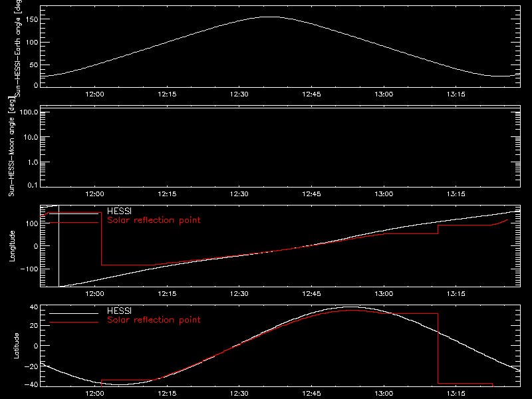This screenshot has width=532, height=399.
Task: Select 12:30 under the Moon angle plot
Action: 239,194
